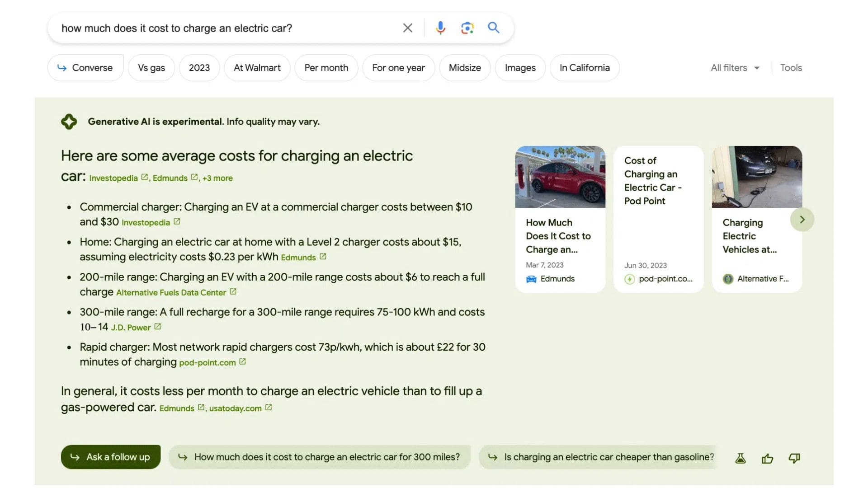Screen dimensions: 868x488
Task: Open the Search Labs flask icon
Action: 741,459
